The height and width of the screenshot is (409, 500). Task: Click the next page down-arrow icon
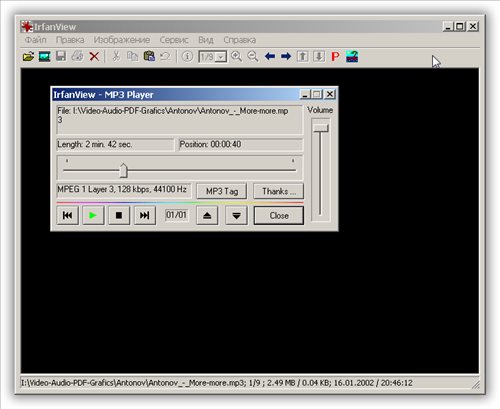[x=319, y=56]
